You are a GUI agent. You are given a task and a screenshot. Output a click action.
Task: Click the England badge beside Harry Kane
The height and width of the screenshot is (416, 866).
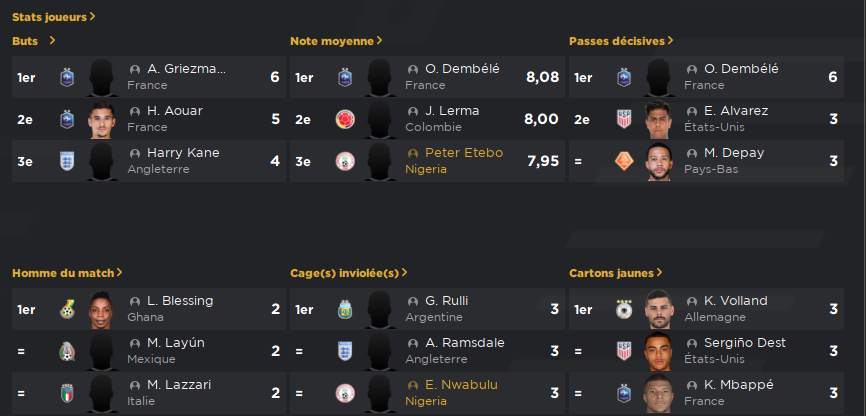67,161
